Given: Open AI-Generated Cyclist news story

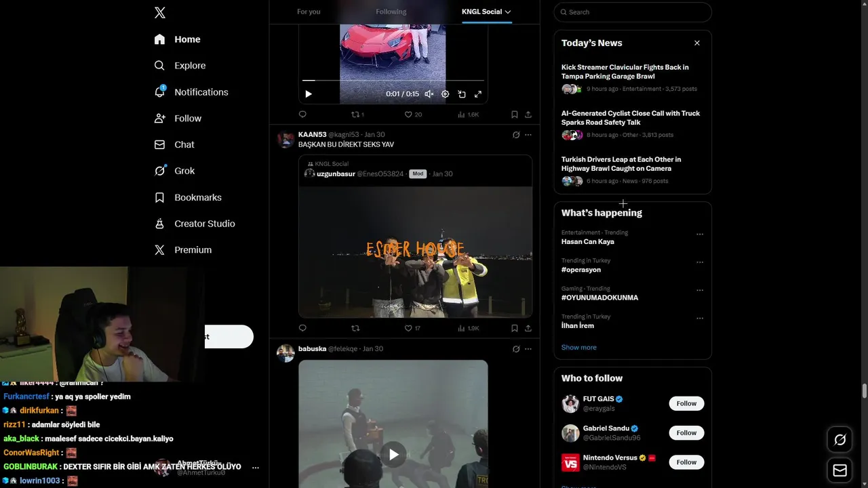Looking at the screenshot, I should point(633,124).
